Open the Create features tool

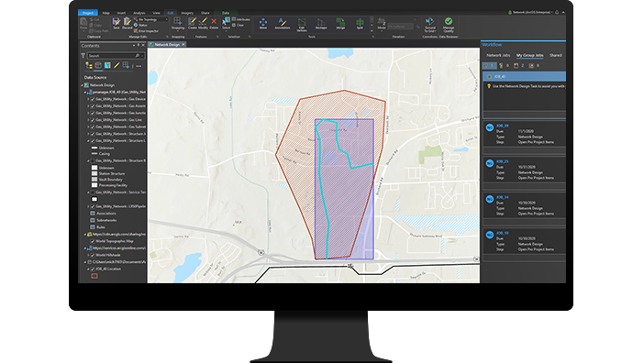pyautogui.click(x=193, y=23)
